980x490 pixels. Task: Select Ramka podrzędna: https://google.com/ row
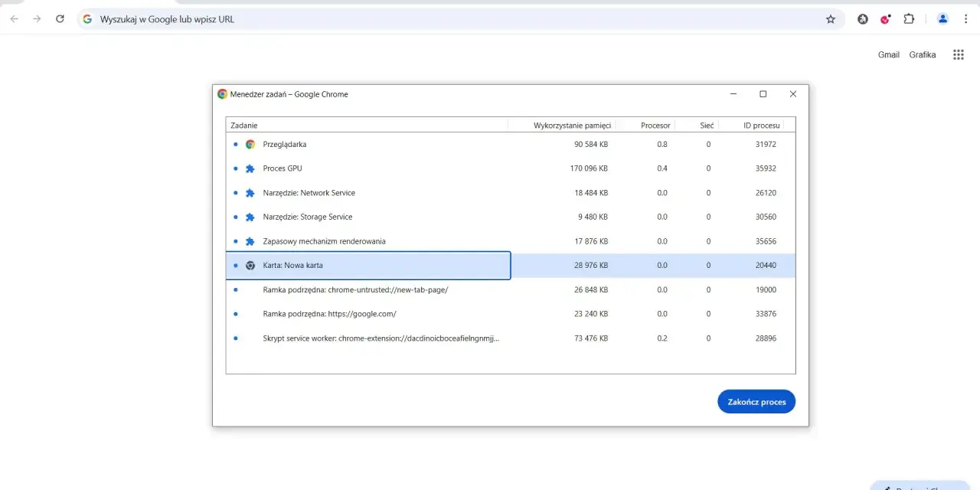coord(511,314)
